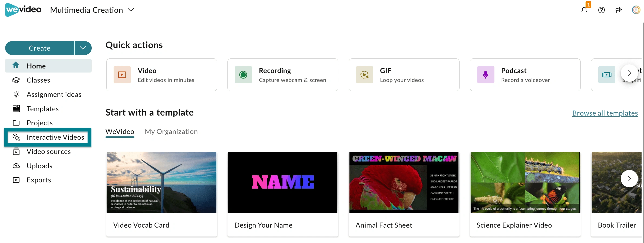644x243 pixels.
Task: Expand the Create button arrow
Action: coord(83,48)
